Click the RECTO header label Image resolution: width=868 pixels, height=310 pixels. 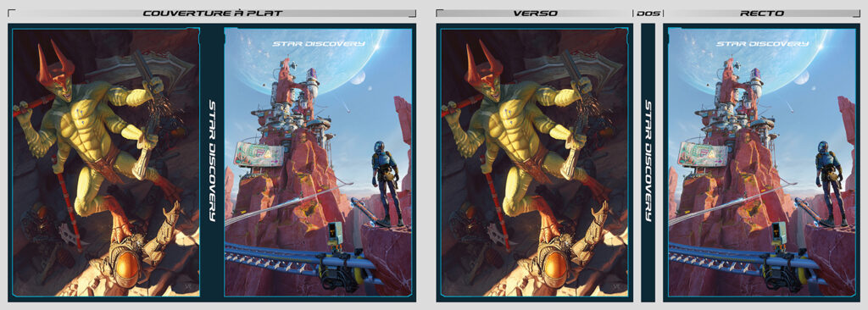click(x=762, y=14)
